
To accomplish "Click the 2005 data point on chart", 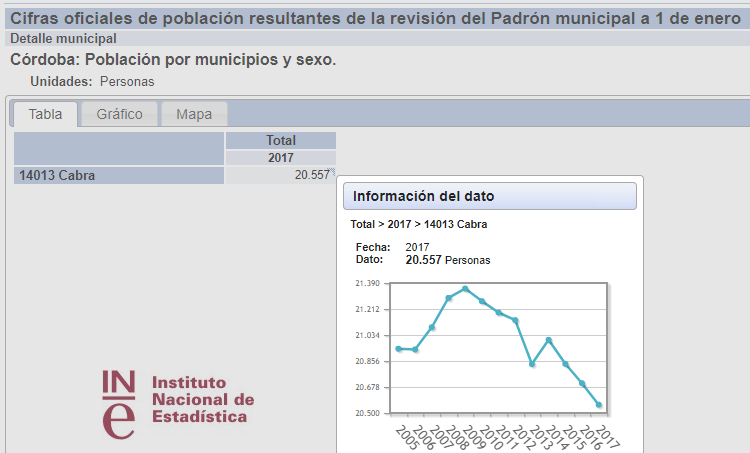I will tap(398, 348).
